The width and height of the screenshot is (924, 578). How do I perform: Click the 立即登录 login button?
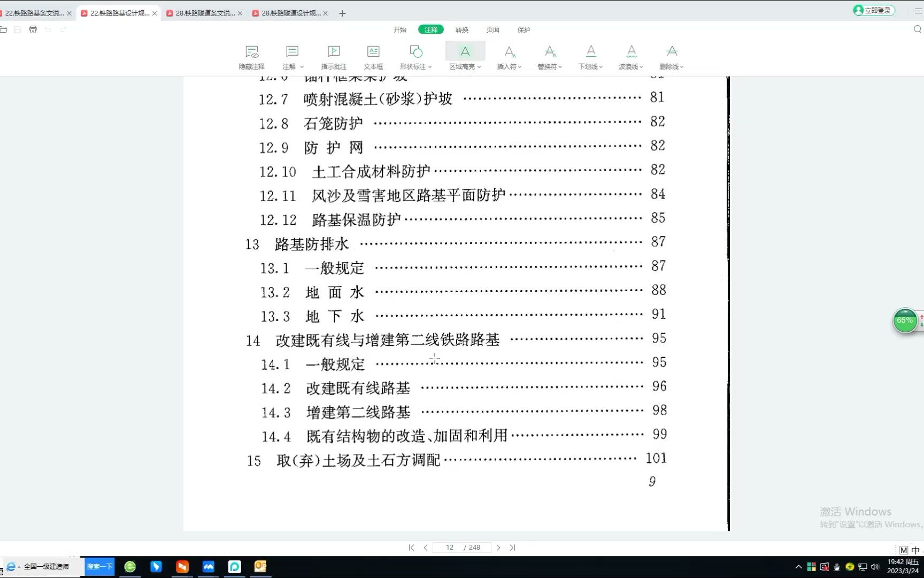click(x=874, y=10)
